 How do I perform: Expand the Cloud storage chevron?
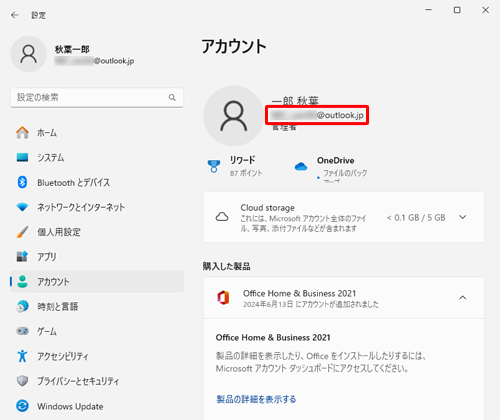pyautogui.click(x=463, y=217)
